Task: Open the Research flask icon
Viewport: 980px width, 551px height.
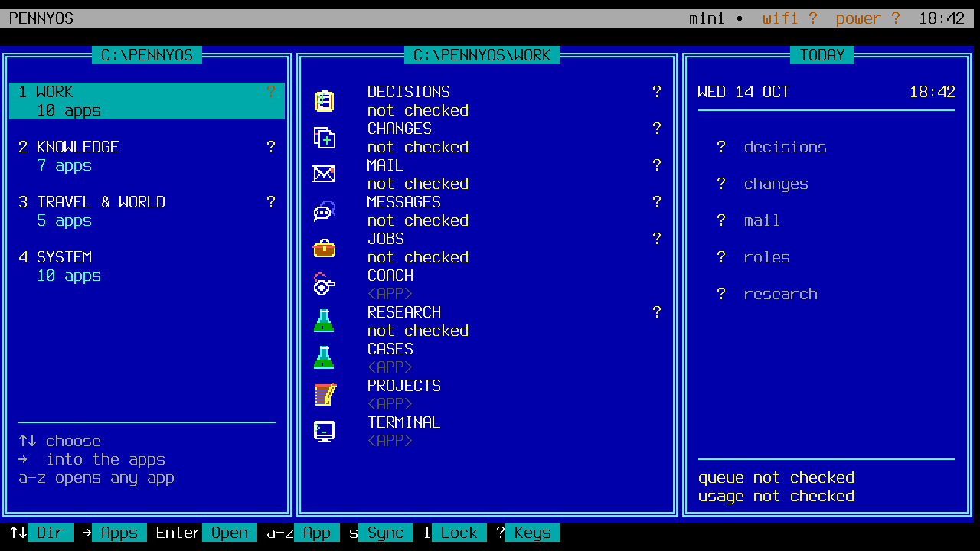Action: click(325, 321)
